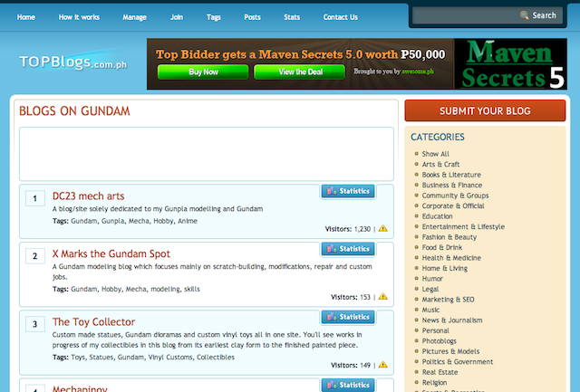This screenshot has height=392, width=580.
Task: Select the Photoblogs category
Action: click(x=439, y=341)
